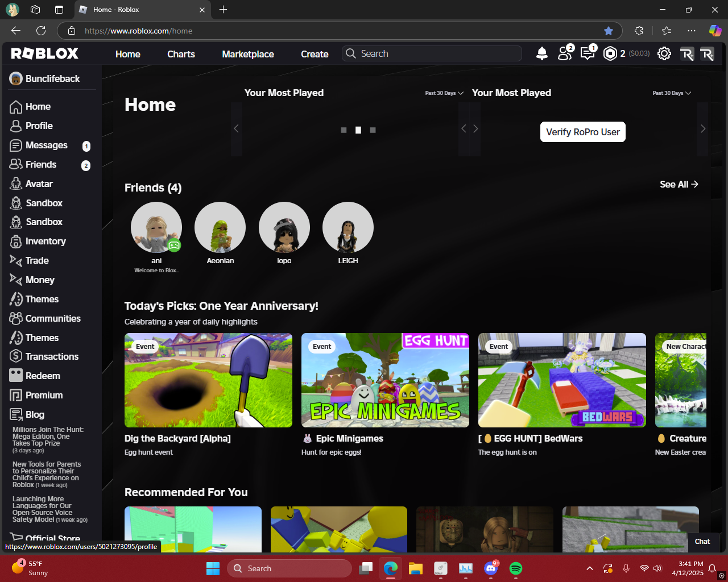Screen dimensions: 728x582
Task: Click the Windows taskbar Search box
Action: click(289, 568)
